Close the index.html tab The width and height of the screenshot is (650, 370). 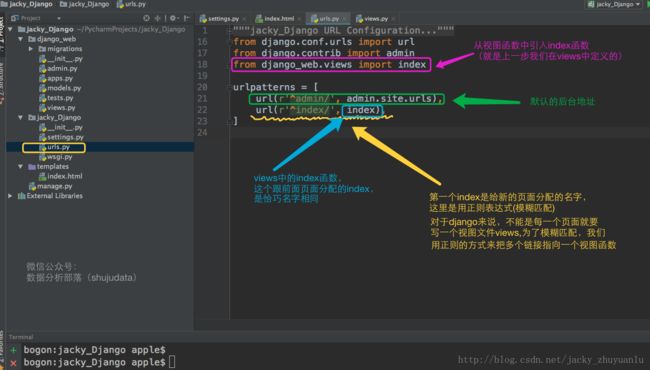tap(299, 19)
